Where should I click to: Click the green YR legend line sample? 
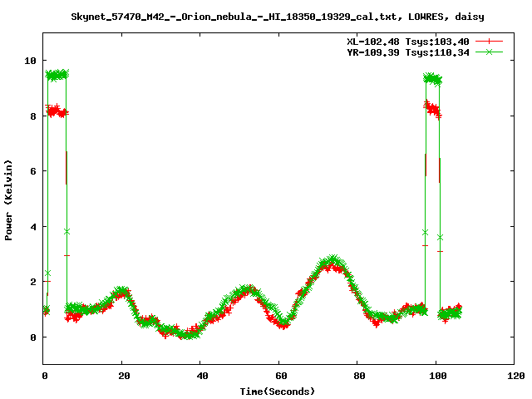coord(489,52)
